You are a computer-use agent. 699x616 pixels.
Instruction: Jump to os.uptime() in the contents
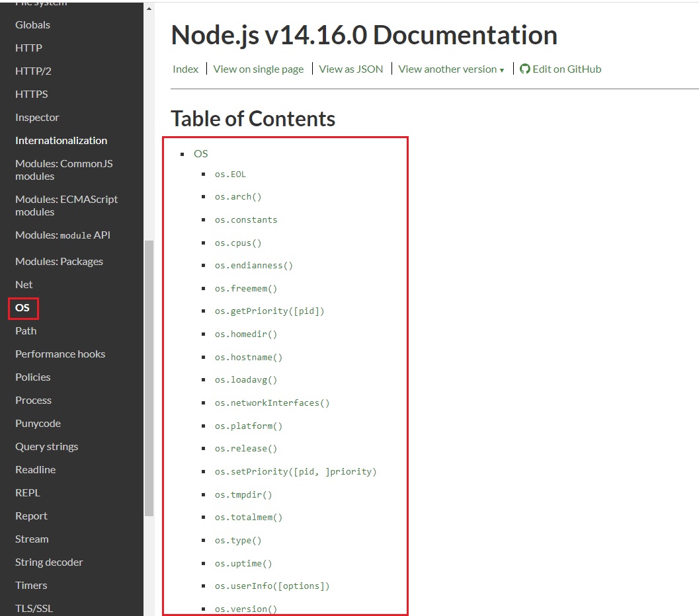click(x=243, y=564)
